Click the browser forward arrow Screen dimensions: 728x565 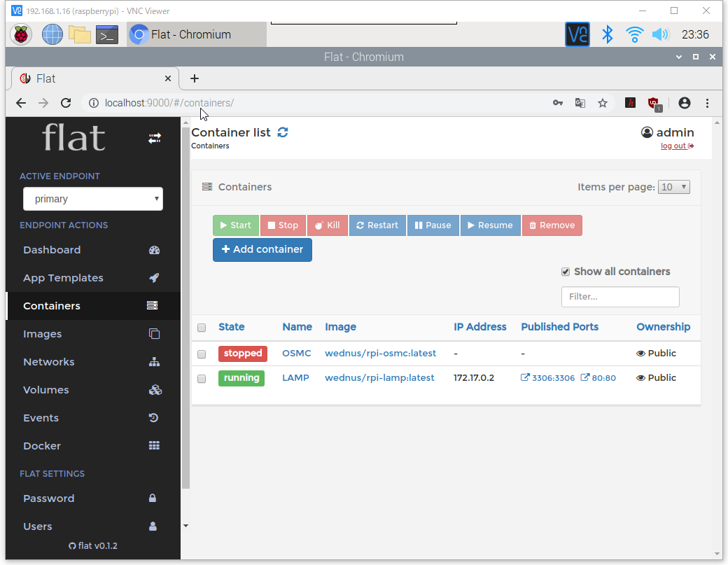click(43, 103)
